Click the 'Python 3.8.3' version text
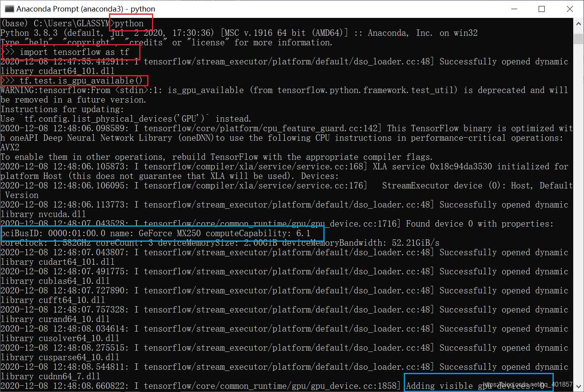Image resolution: width=584 pixels, height=392 pixels. point(29,33)
